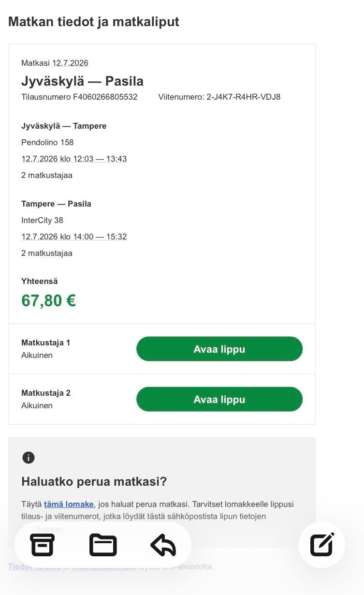Compose a new message with pencil icon
The width and height of the screenshot is (364, 595).
322,545
